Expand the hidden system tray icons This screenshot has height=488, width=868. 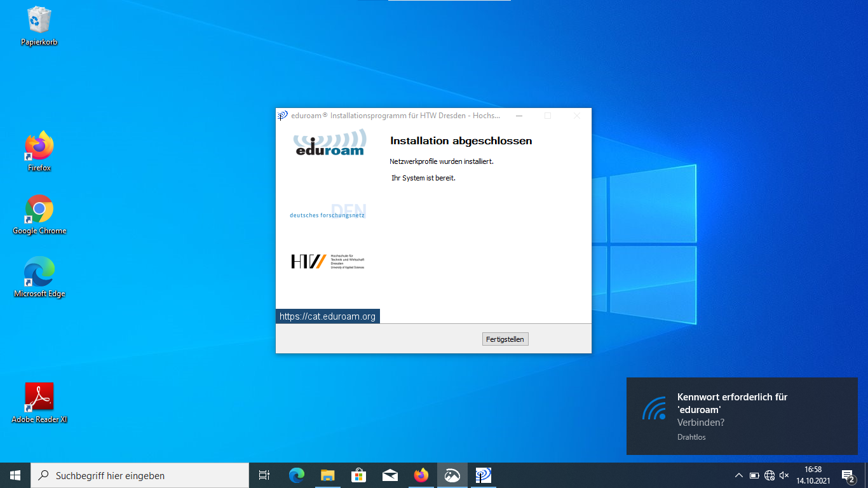click(738, 475)
